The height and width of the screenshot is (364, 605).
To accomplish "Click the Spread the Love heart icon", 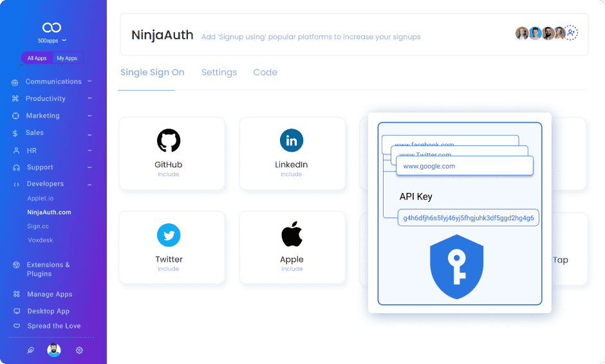I will click(17, 326).
